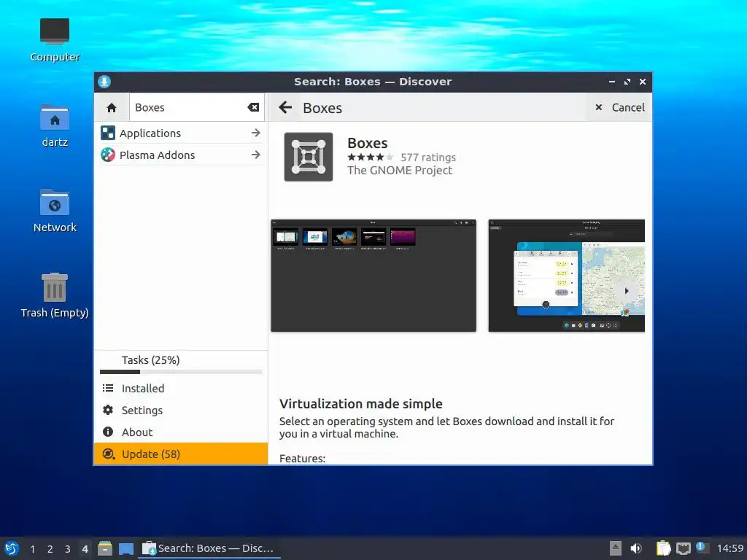Image resolution: width=747 pixels, height=560 pixels.
Task: Click the Virtualization made simple heading
Action: pos(360,404)
